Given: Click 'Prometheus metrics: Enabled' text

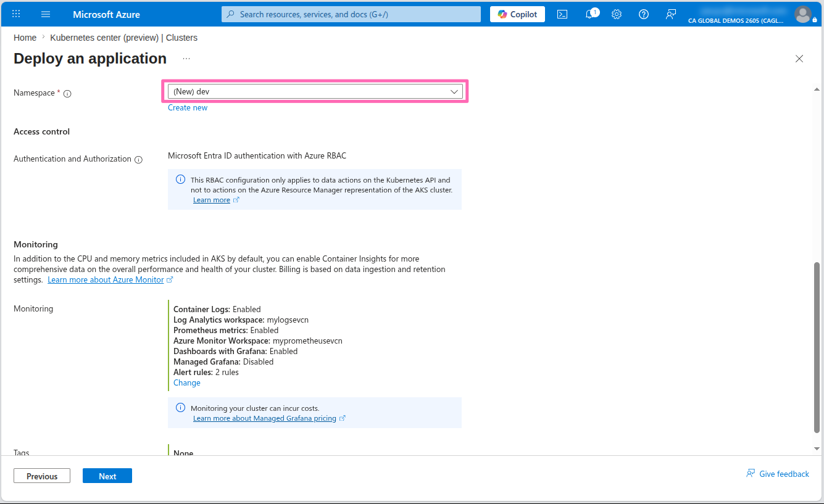Looking at the screenshot, I should click(x=226, y=330).
